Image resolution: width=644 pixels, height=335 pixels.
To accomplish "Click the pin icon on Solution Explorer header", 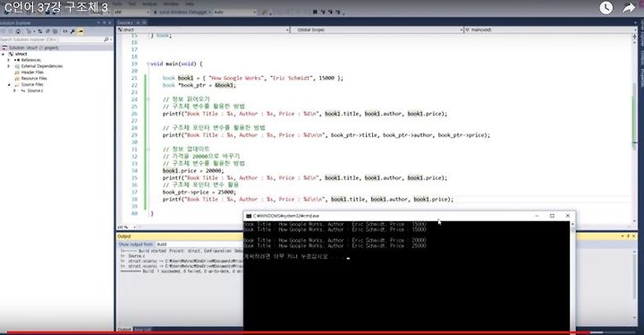I will (105, 22).
